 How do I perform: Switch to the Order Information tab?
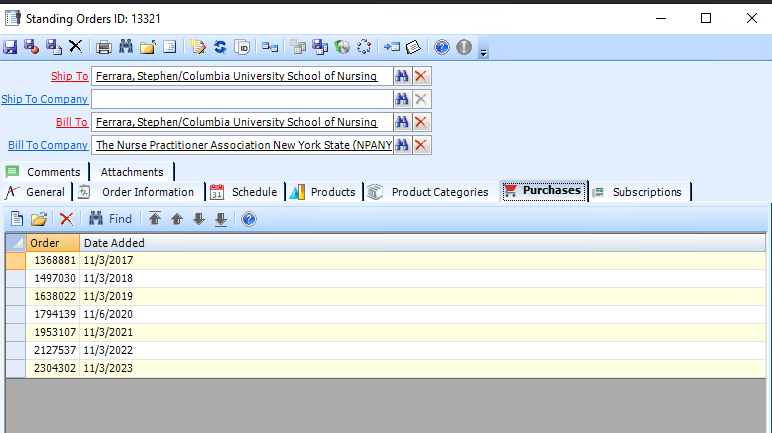tap(147, 192)
